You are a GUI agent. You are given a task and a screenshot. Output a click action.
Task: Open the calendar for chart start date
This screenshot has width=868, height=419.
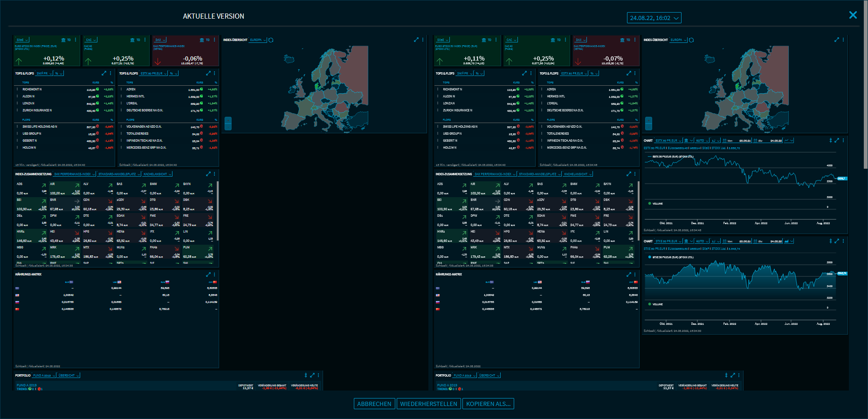[x=724, y=140]
